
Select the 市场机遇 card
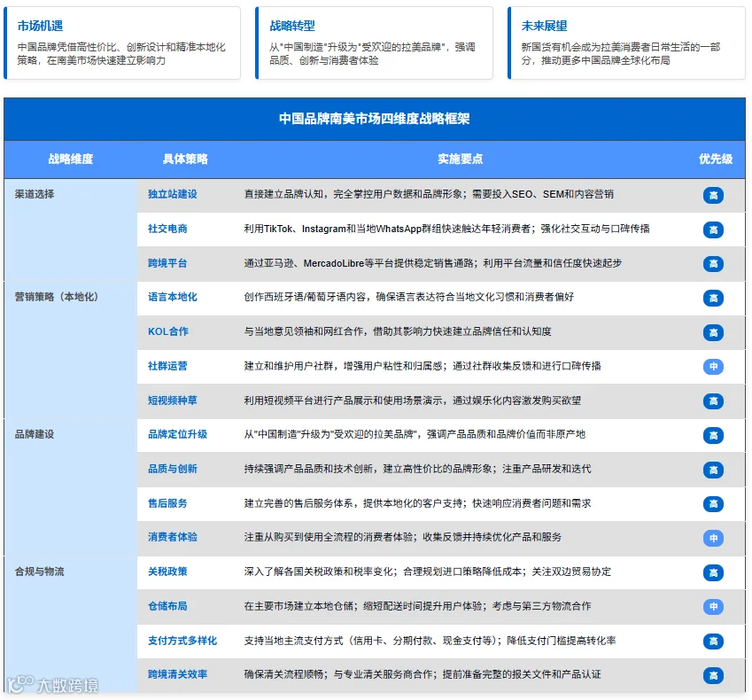[122, 43]
